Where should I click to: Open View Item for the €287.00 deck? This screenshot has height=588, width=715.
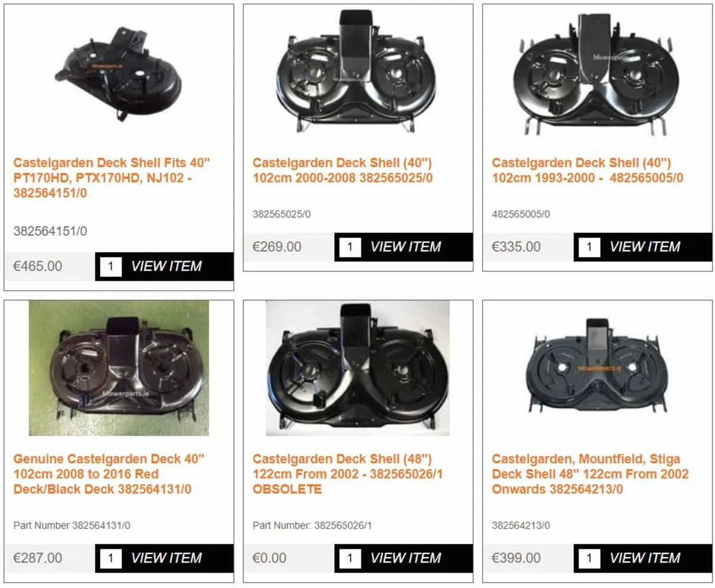tap(166, 558)
